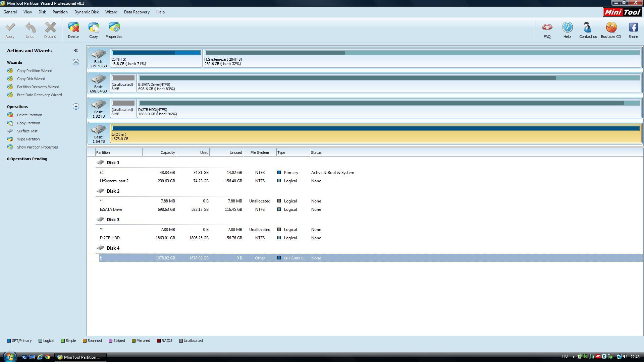
Task: Sort by the File System column header
Action: pos(260,153)
